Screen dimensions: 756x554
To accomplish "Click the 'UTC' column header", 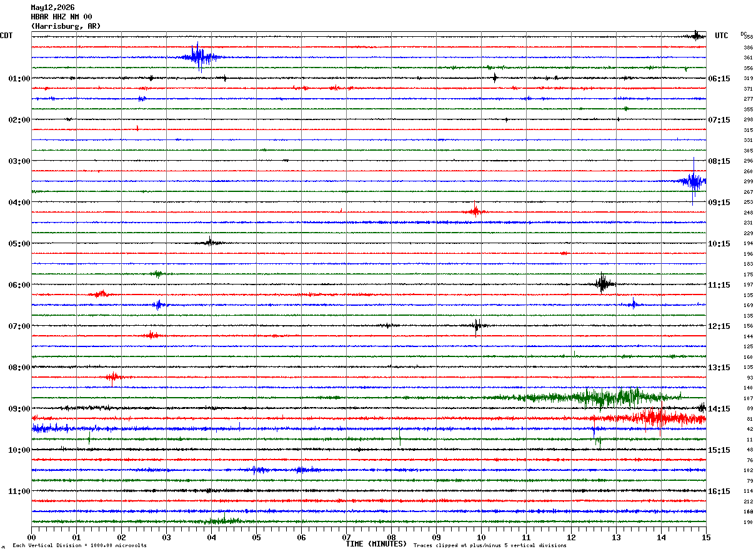I will 722,36.
